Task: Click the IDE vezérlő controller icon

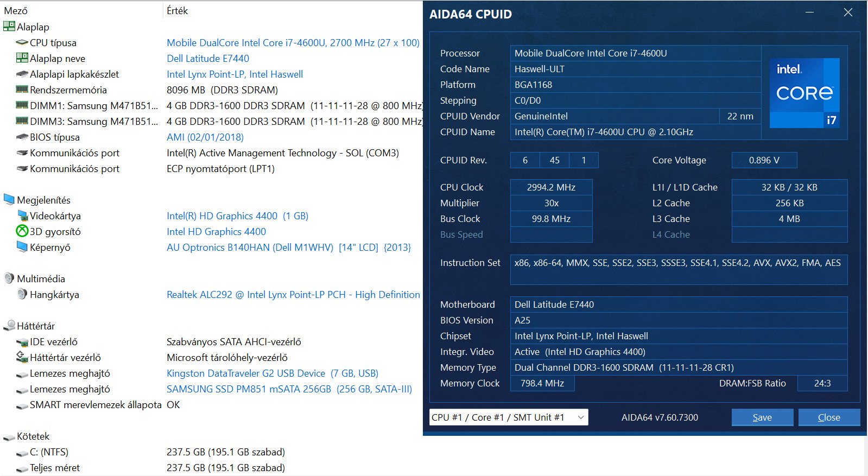Action: tap(22, 342)
